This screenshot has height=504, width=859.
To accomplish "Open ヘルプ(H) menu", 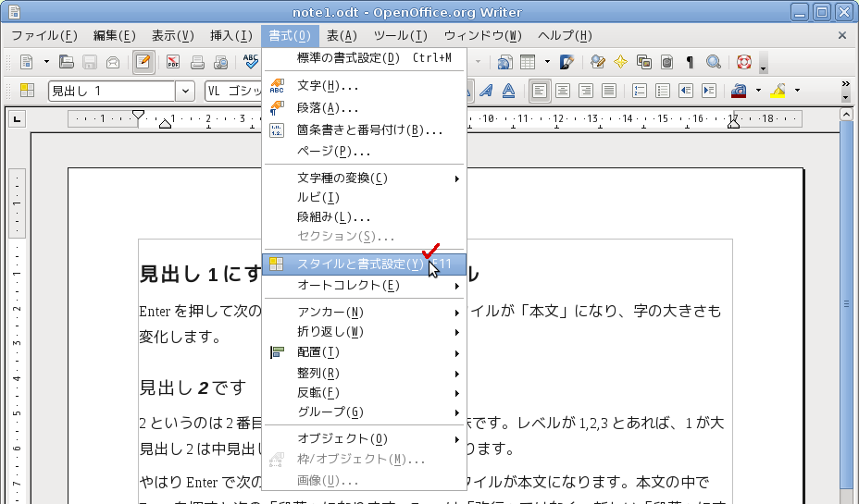I will coord(565,36).
